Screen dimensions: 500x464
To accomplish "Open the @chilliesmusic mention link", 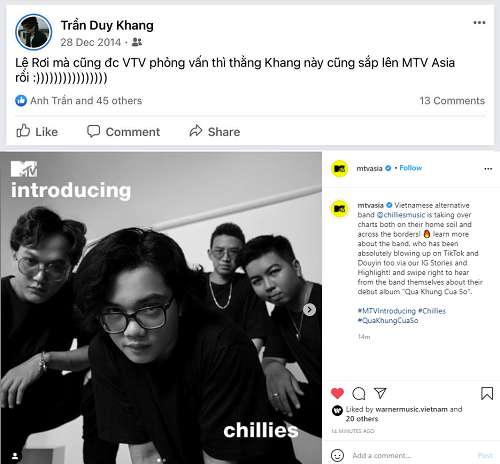I will (401, 215).
